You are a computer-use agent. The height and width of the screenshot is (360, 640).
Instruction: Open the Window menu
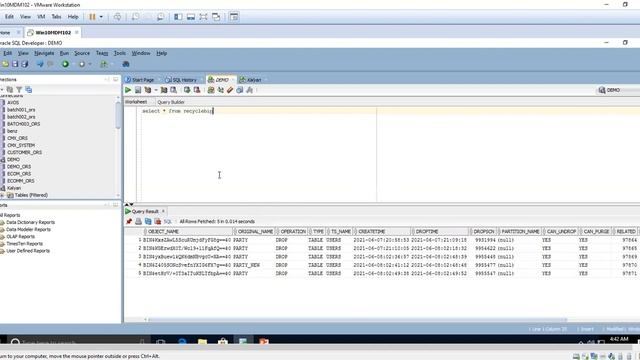[141, 53]
